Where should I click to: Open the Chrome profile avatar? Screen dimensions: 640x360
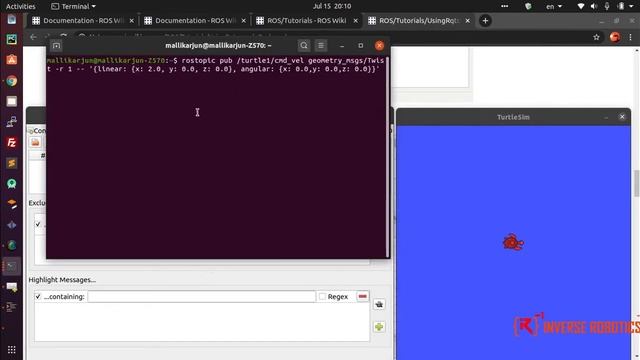point(615,37)
